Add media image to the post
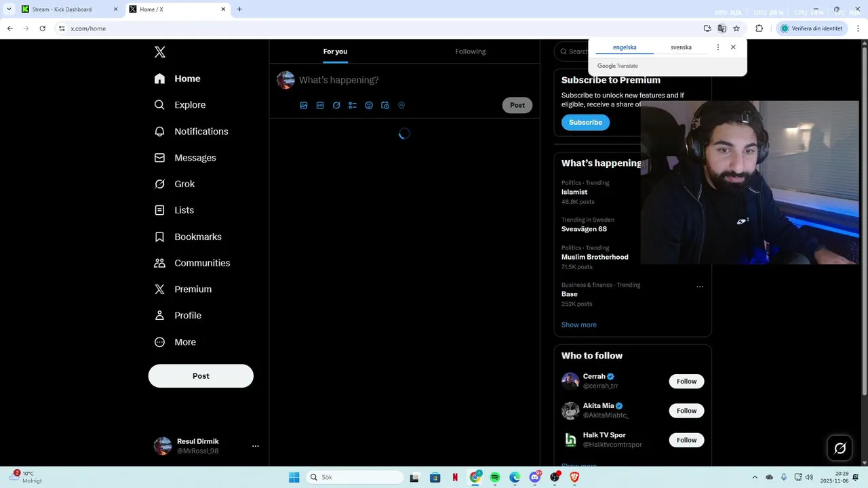The width and height of the screenshot is (868, 488). tap(304, 105)
